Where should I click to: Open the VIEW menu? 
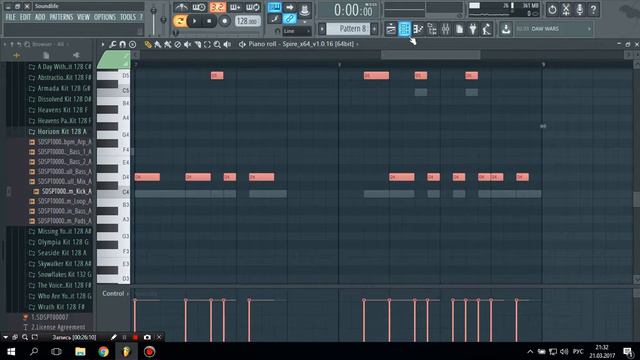pyautogui.click(x=83, y=17)
